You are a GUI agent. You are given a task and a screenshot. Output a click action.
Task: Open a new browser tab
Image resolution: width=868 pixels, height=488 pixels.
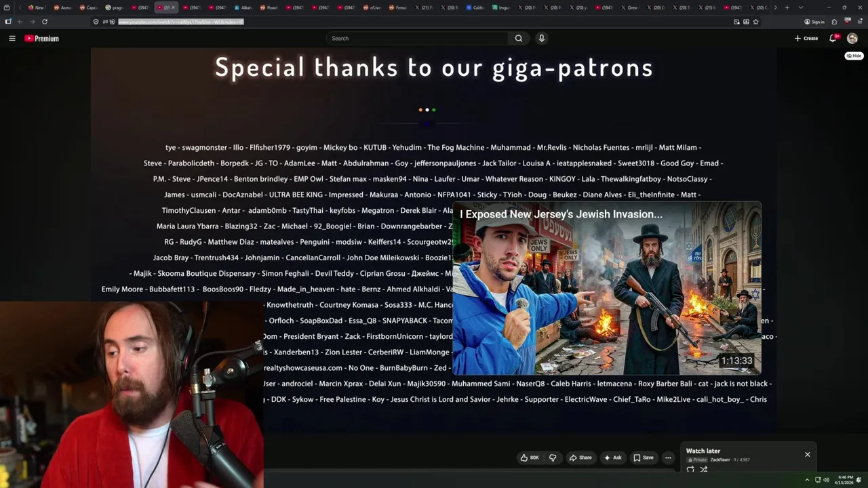(x=787, y=7)
